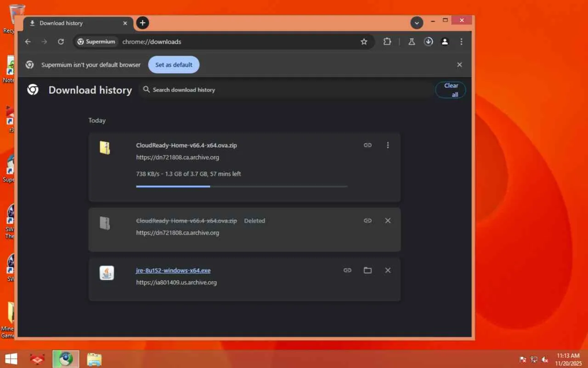Switch to the Supermium taskbar button
The width and height of the screenshot is (588, 368).
coord(66,359)
